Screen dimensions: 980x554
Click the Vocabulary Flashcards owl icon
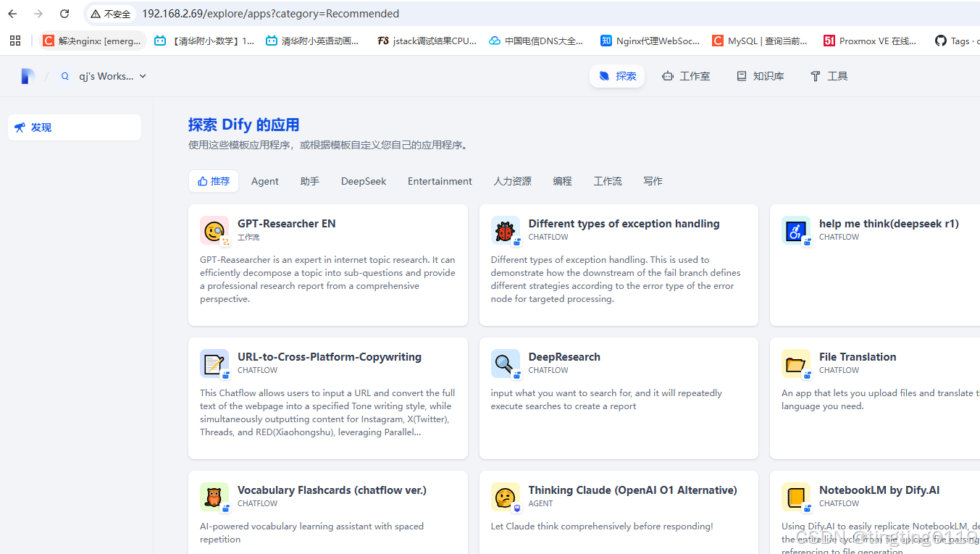coord(214,497)
